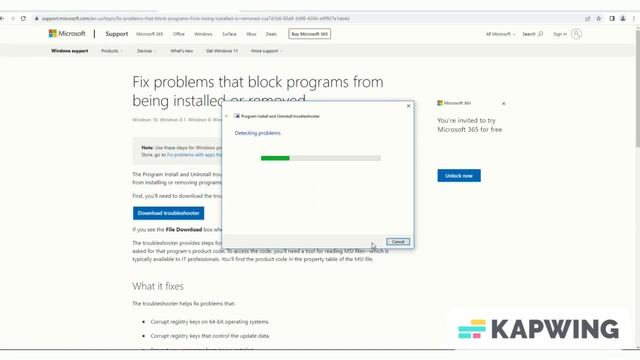Click Windows support in the sub navigation
Viewport: 640px width, 360px height.
[x=69, y=51]
